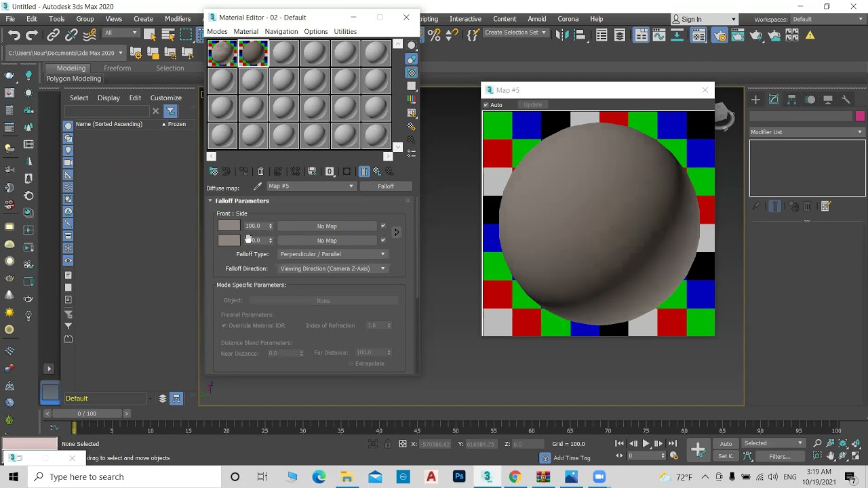Click the first No Map button

click(x=327, y=226)
